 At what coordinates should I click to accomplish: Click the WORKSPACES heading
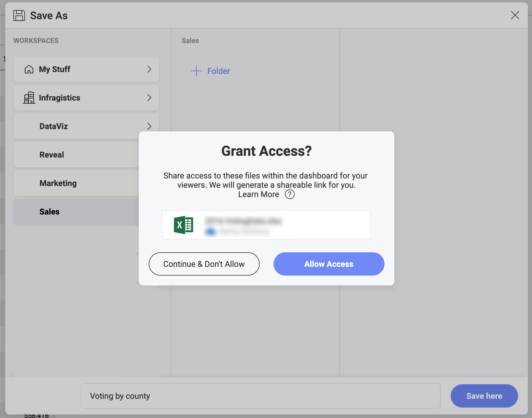36,41
